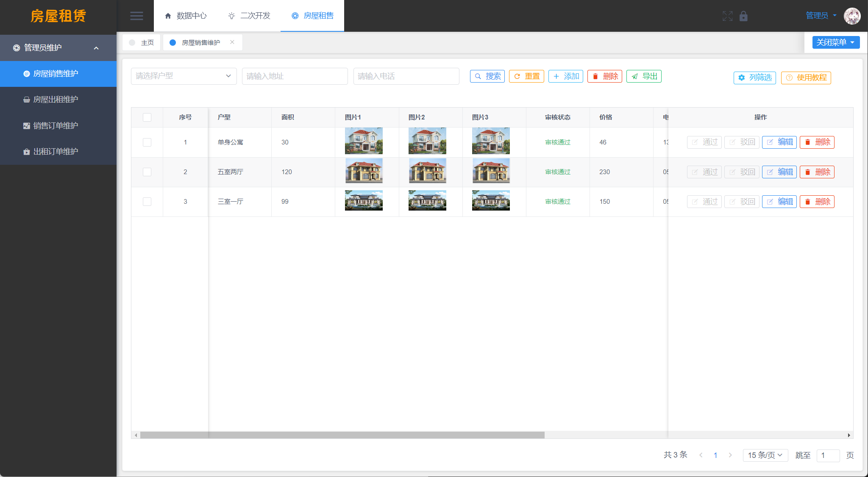Image resolution: width=868 pixels, height=477 pixels.
Task: Click 编辑 on the 五室两厅 row
Action: (779, 172)
